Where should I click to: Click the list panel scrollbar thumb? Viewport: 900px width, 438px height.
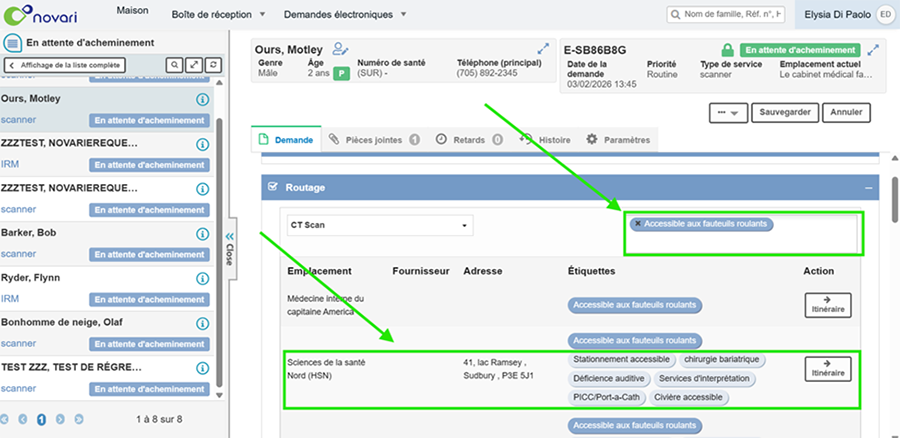[219, 253]
